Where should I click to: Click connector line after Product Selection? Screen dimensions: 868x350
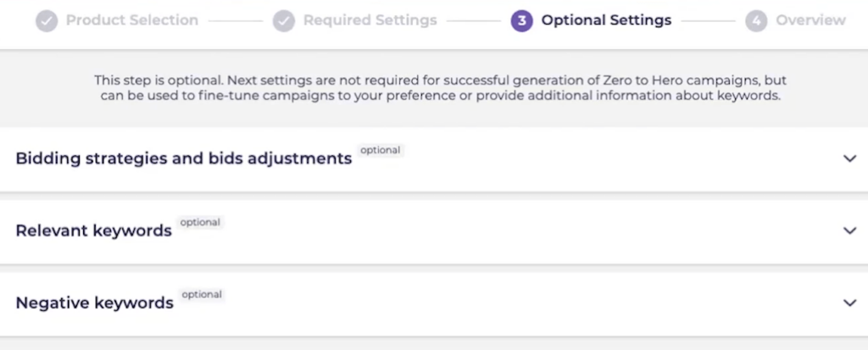236,21
